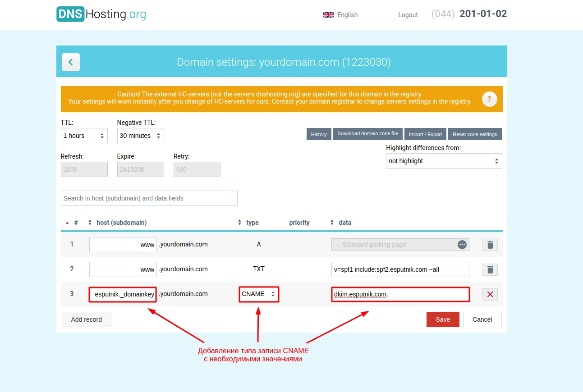Open CNAME record type dropdown
This screenshot has height=392, width=583.
(259, 294)
